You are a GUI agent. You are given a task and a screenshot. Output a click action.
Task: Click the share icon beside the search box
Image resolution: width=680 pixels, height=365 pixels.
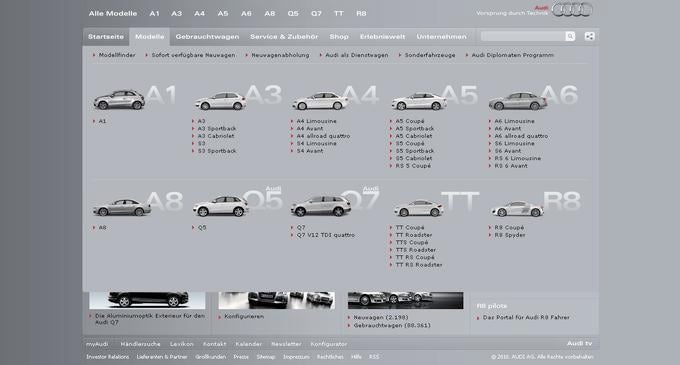tap(589, 36)
